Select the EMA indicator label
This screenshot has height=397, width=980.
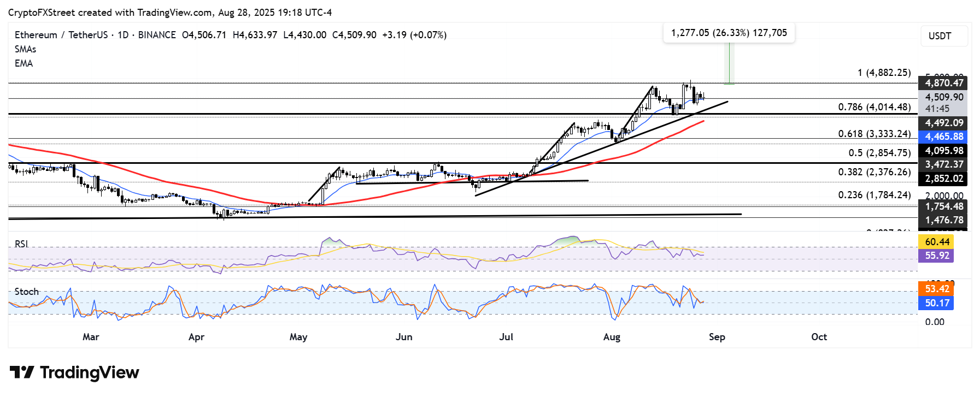click(24, 63)
